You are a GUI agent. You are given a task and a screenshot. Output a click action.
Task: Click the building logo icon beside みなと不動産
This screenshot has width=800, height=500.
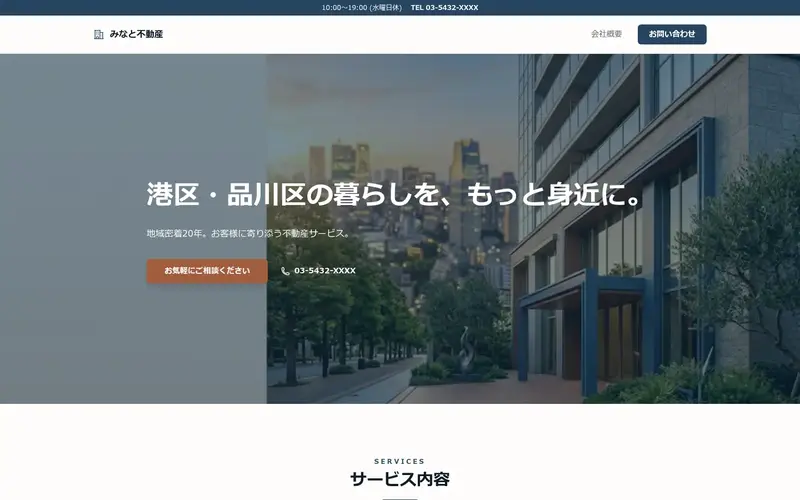coord(98,34)
